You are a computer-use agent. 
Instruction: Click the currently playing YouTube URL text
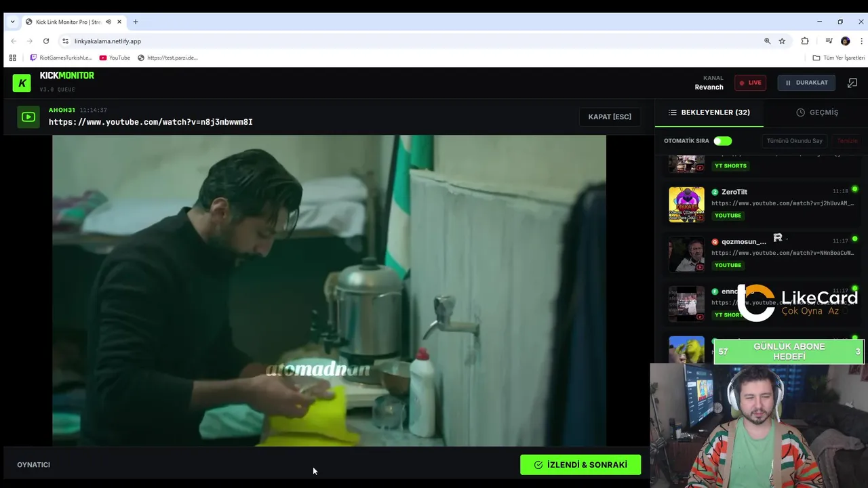click(x=151, y=122)
